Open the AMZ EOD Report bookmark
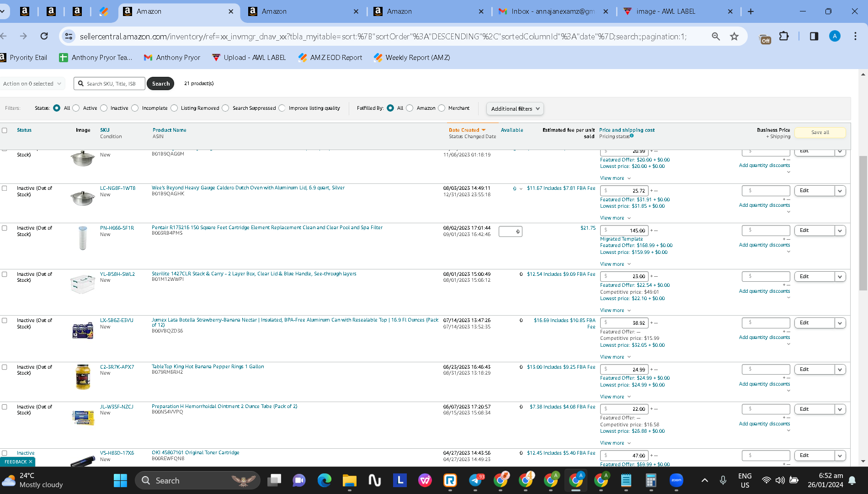The width and height of the screenshot is (868, 494). pos(330,57)
